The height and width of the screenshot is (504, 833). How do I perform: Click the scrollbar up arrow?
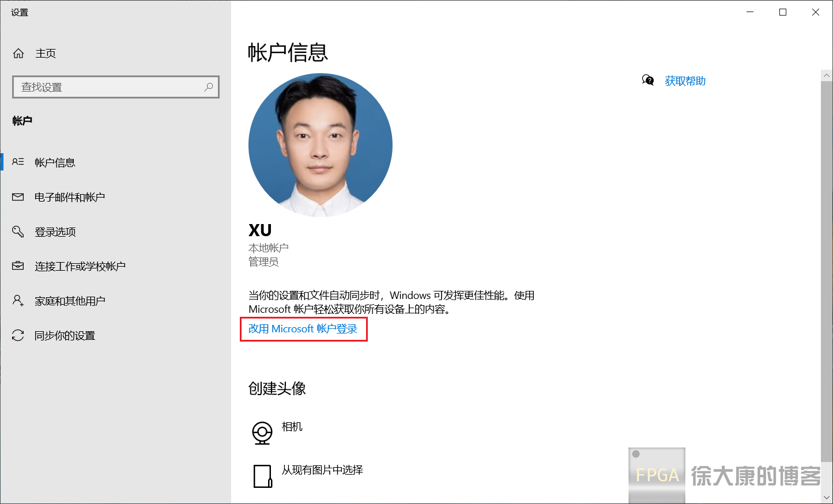(827, 75)
